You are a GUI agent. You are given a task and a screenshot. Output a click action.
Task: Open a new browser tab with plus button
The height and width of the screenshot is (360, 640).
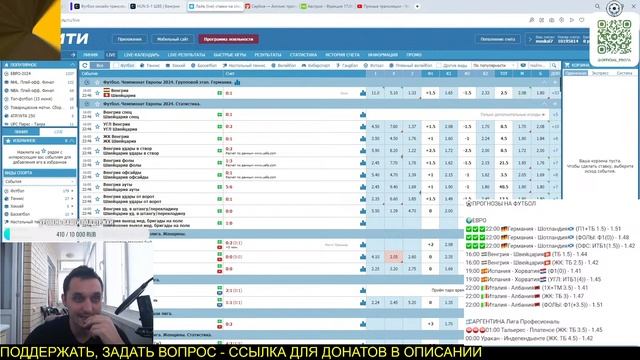pos(417,7)
